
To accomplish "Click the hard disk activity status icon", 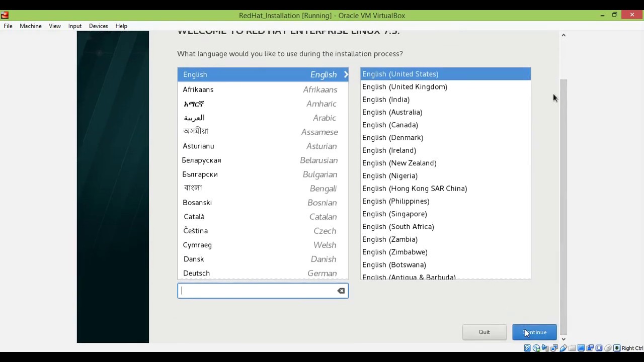I will click(527, 348).
